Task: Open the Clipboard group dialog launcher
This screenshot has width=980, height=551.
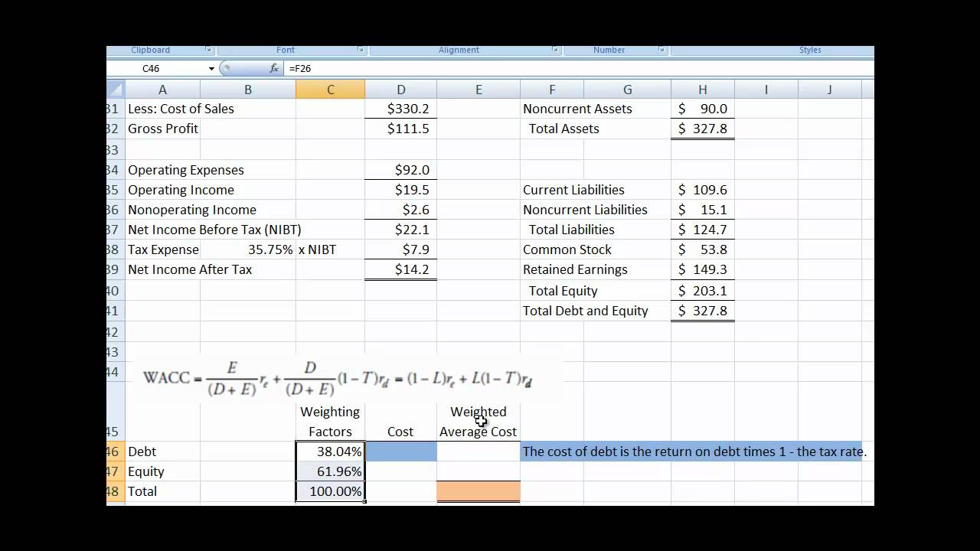Action: click(208, 50)
